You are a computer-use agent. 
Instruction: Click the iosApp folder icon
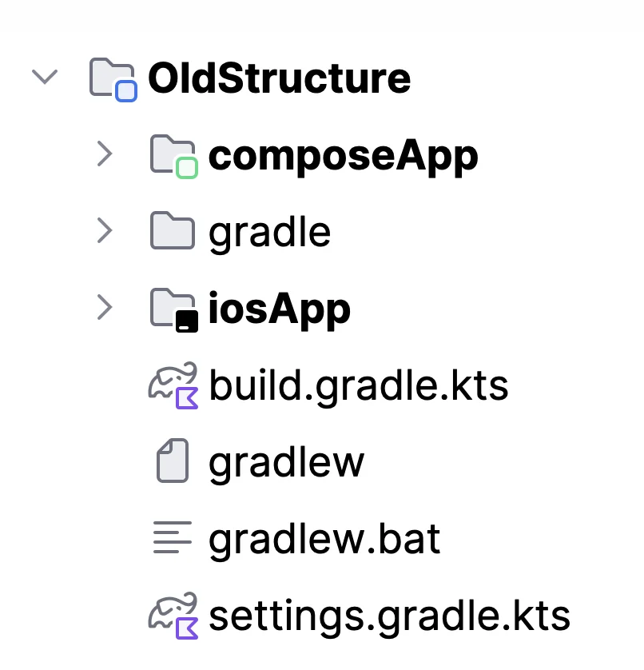point(174,309)
